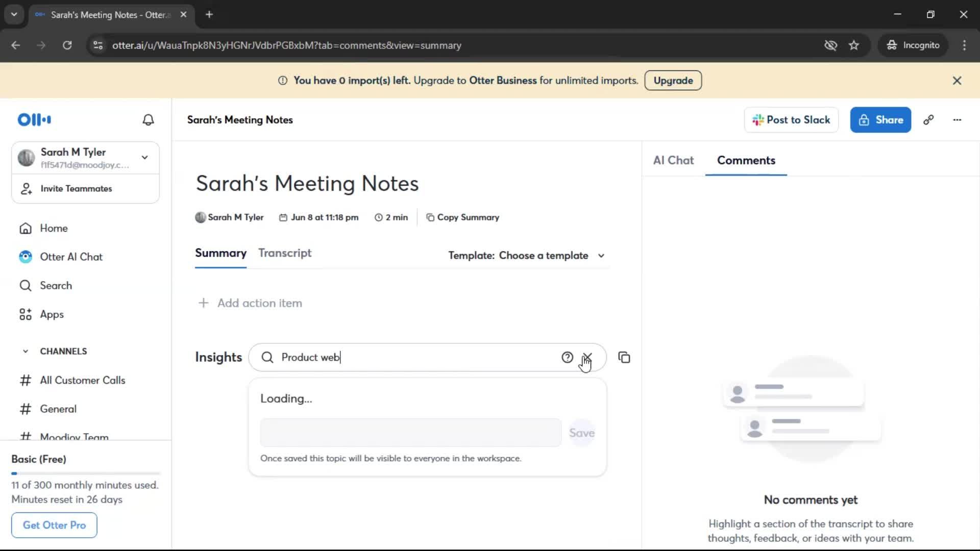This screenshot has width=980, height=551.
Task: Copy the meeting link icon
Action: tap(928, 120)
